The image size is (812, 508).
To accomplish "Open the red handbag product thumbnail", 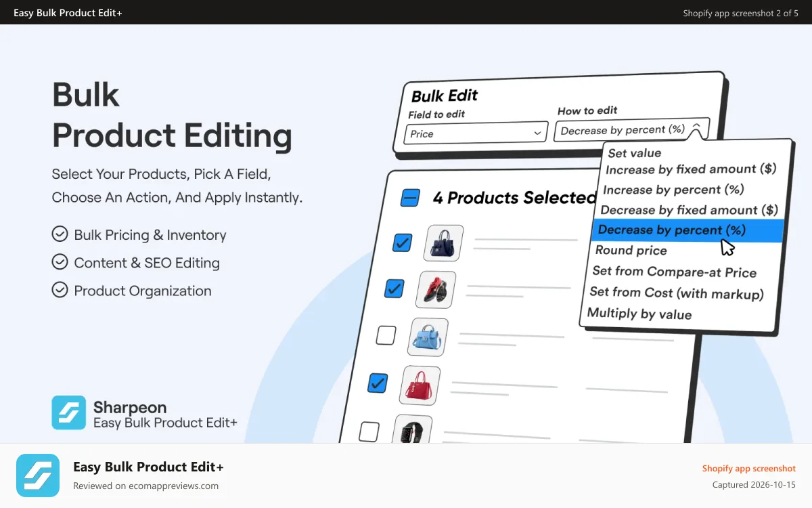I will [420, 385].
